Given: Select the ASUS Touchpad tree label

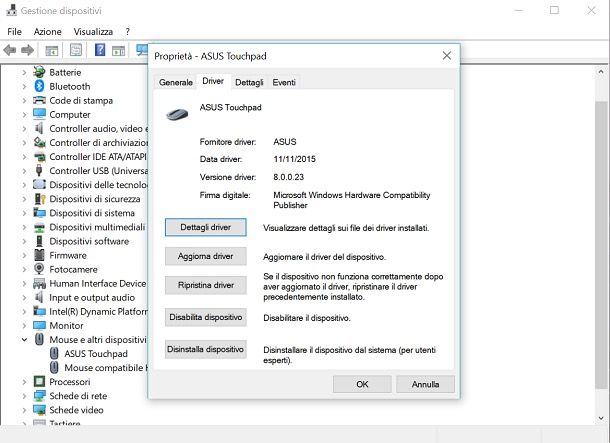Looking at the screenshot, I should [x=96, y=354].
